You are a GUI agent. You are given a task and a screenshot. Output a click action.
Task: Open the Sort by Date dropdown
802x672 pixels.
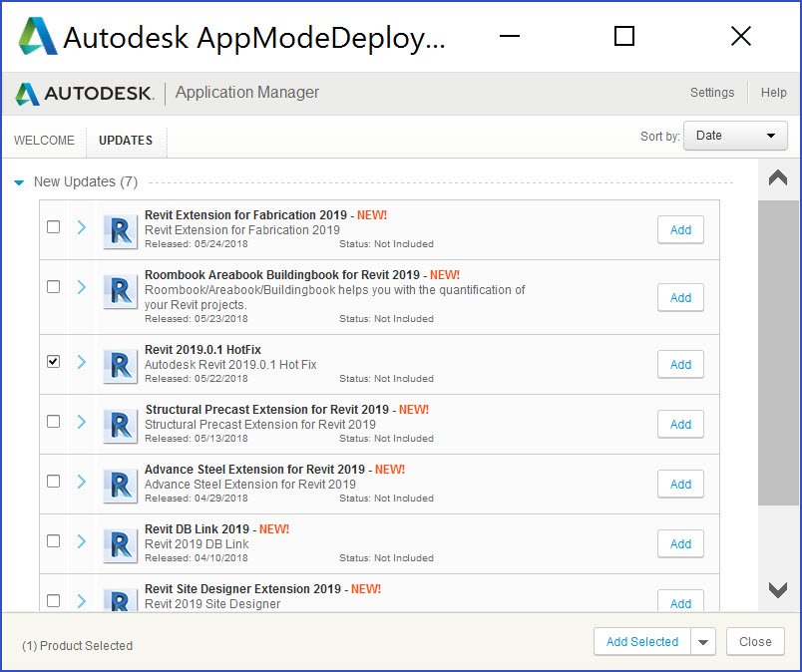[735, 136]
